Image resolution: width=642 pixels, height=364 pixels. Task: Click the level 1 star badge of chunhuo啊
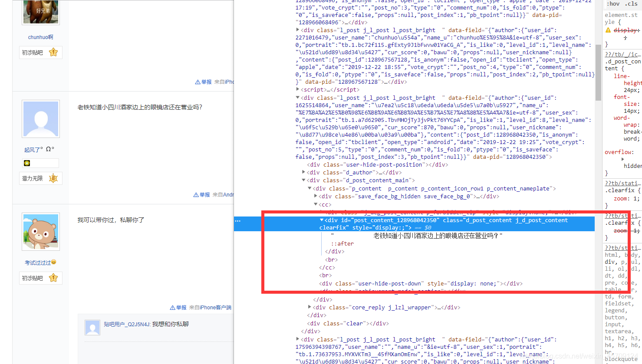[x=53, y=52]
